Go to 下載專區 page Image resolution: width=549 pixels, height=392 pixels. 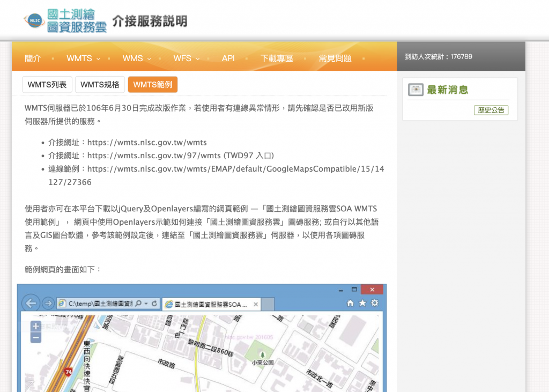pos(277,58)
